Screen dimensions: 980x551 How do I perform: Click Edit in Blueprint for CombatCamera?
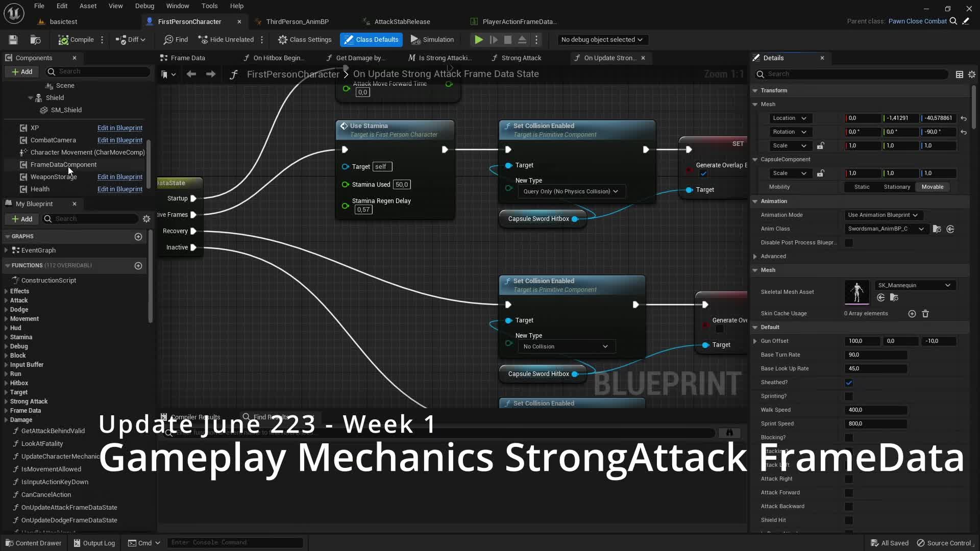click(x=120, y=140)
